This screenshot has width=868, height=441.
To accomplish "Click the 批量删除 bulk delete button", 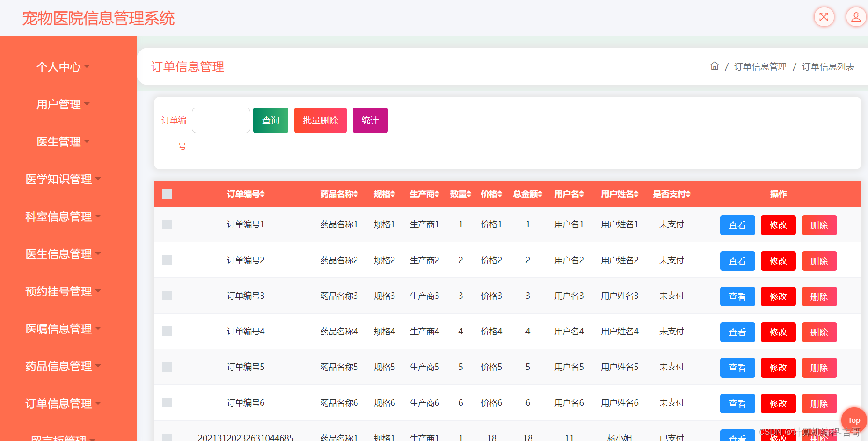I will (x=320, y=120).
